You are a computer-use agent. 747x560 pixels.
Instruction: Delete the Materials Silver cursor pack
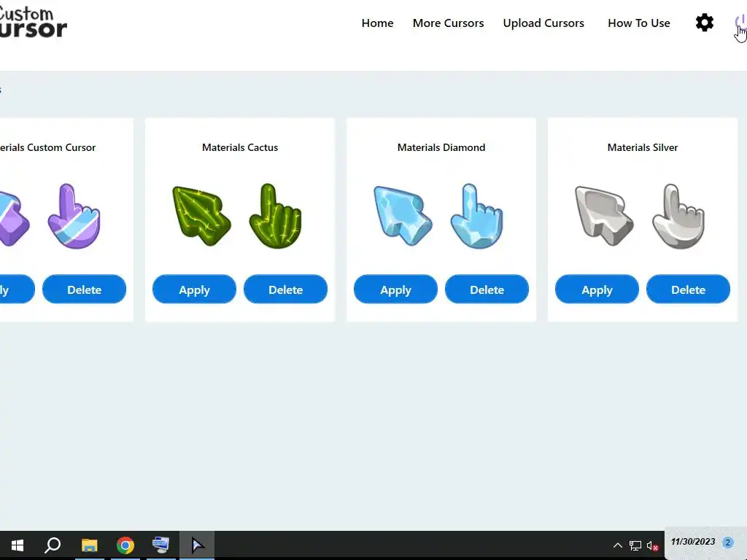(x=688, y=289)
